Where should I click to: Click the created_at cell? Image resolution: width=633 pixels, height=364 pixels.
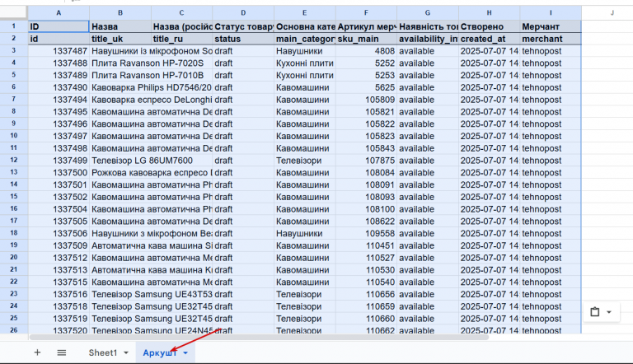pos(489,39)
